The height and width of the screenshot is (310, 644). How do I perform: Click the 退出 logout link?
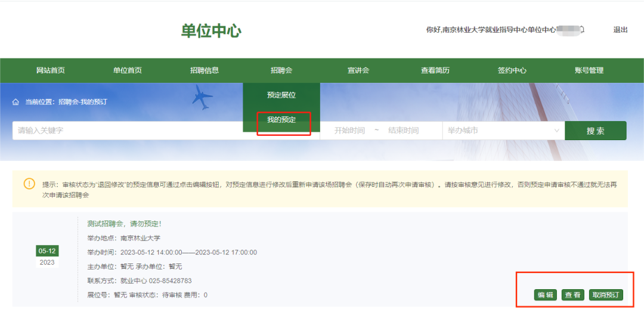point(620,30)
